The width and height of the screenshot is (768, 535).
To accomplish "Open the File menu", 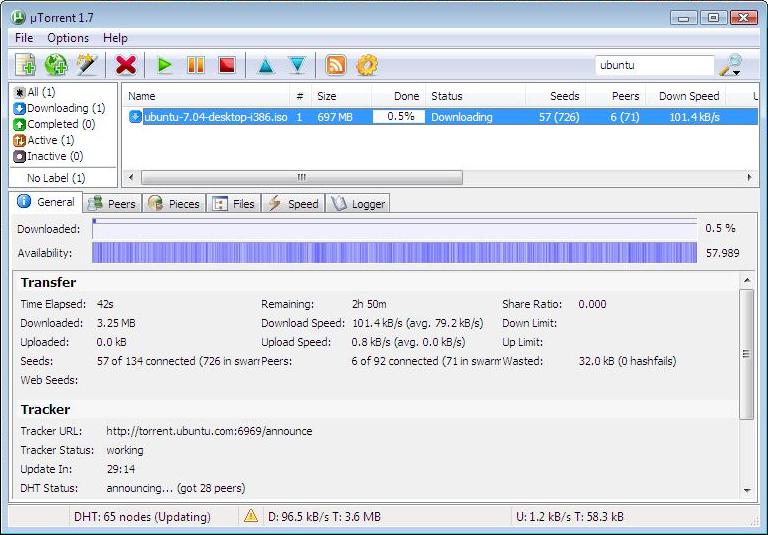I will tap(24, 38).
